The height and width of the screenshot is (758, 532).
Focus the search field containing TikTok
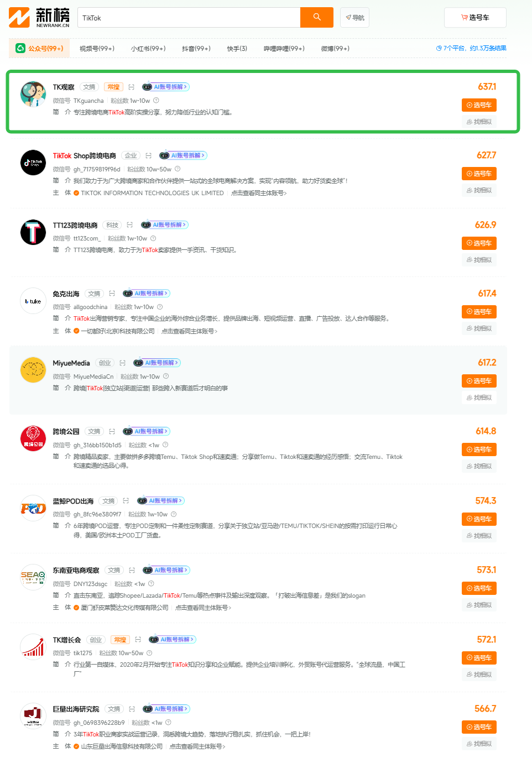[x=189, y=18]
